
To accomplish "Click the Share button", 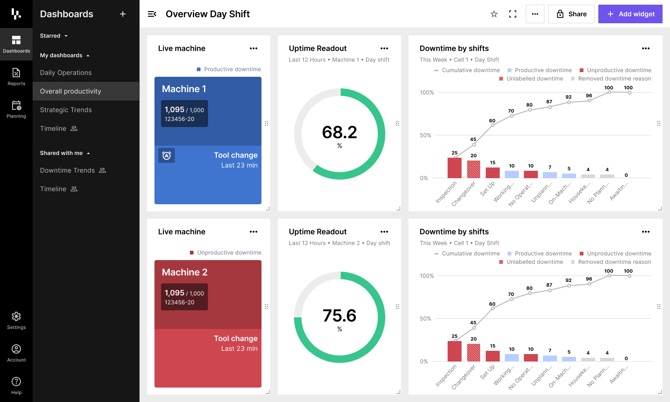I will (571, 14).
